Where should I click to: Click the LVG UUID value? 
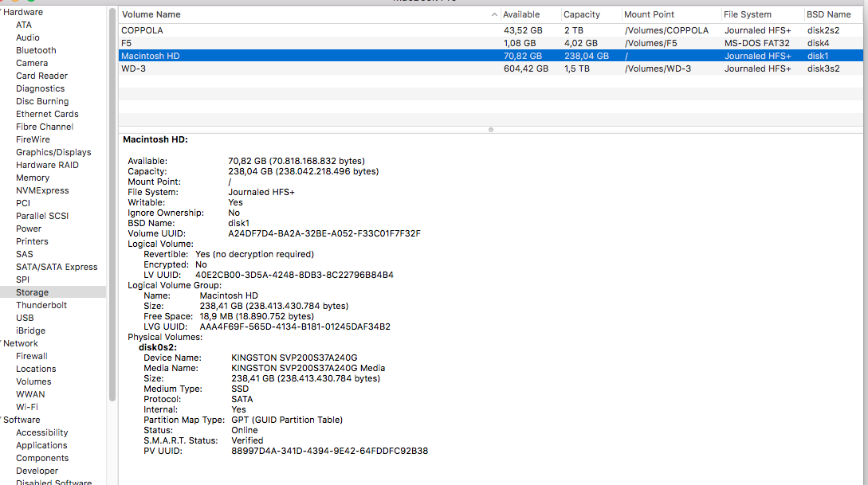pos(295,327)
